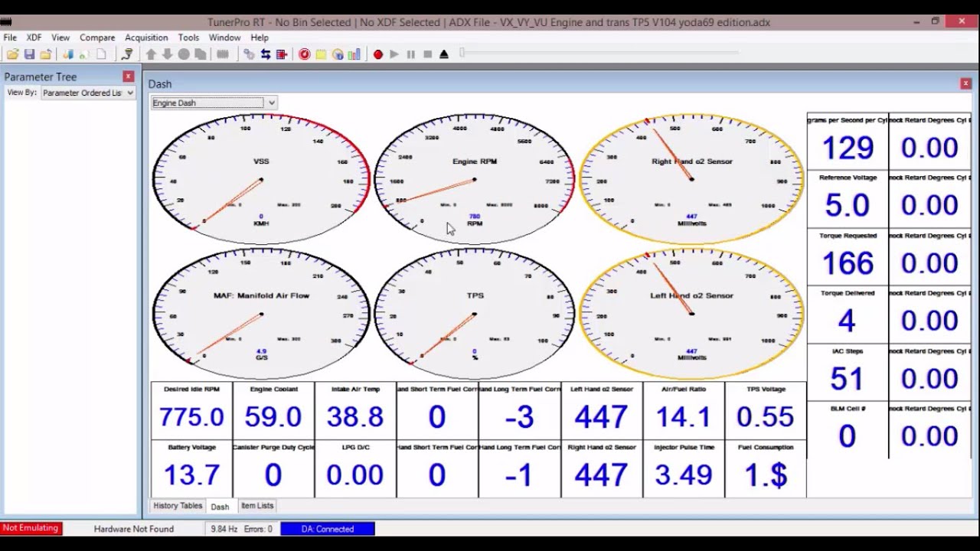Click the Air/Fuel Ratio 14.1 value
The image size is (980, 551).
683,417
